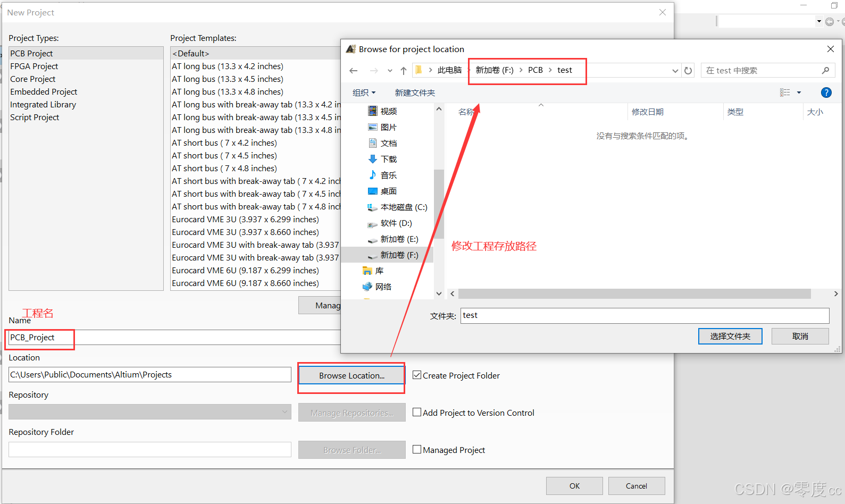Click the PCB breadcrumb segment

click(x=536, y=70)
